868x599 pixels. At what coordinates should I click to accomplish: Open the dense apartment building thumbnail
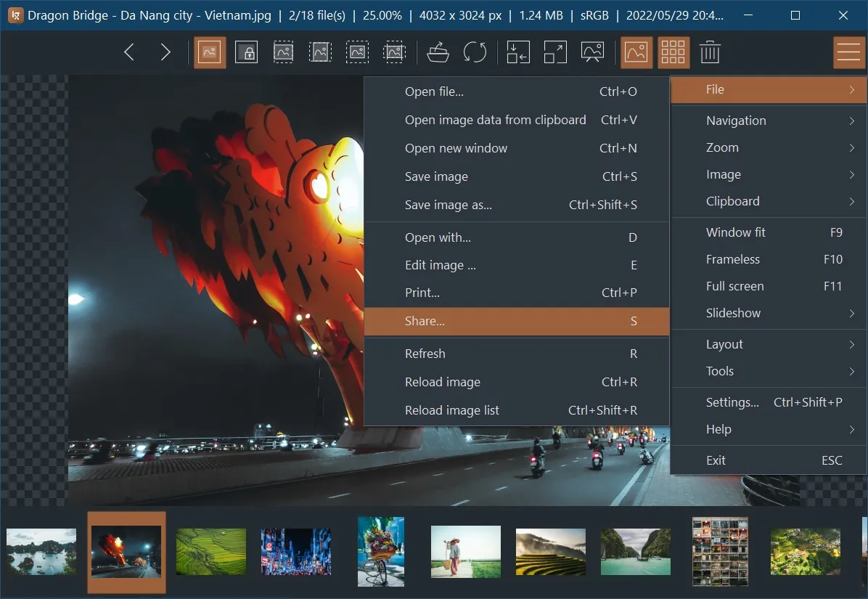[720, 551]
